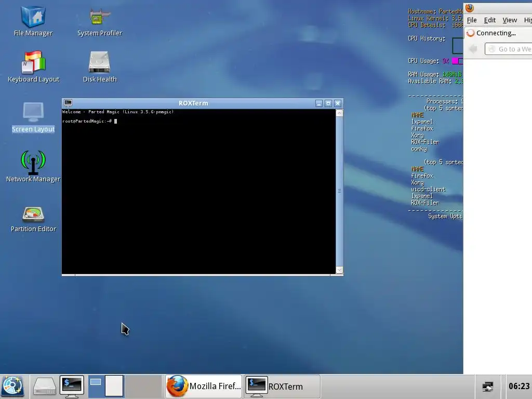Open the Firefox Edit menu
532x399 pixels.
click(489, 20)
